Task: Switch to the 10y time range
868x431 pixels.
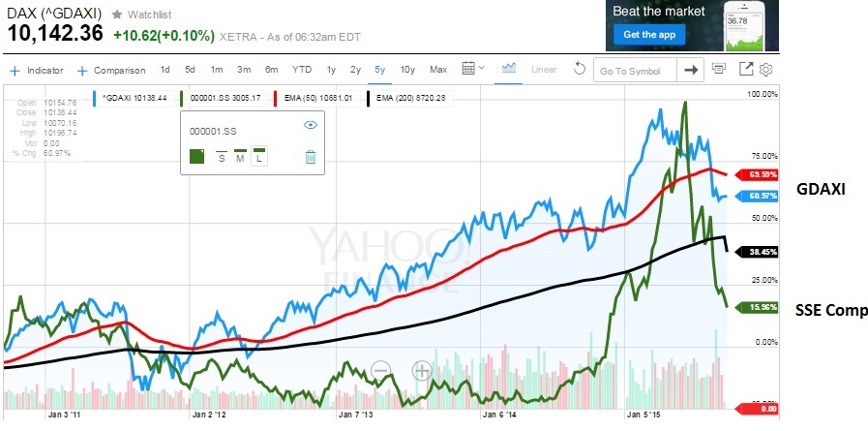Action: 407,70
